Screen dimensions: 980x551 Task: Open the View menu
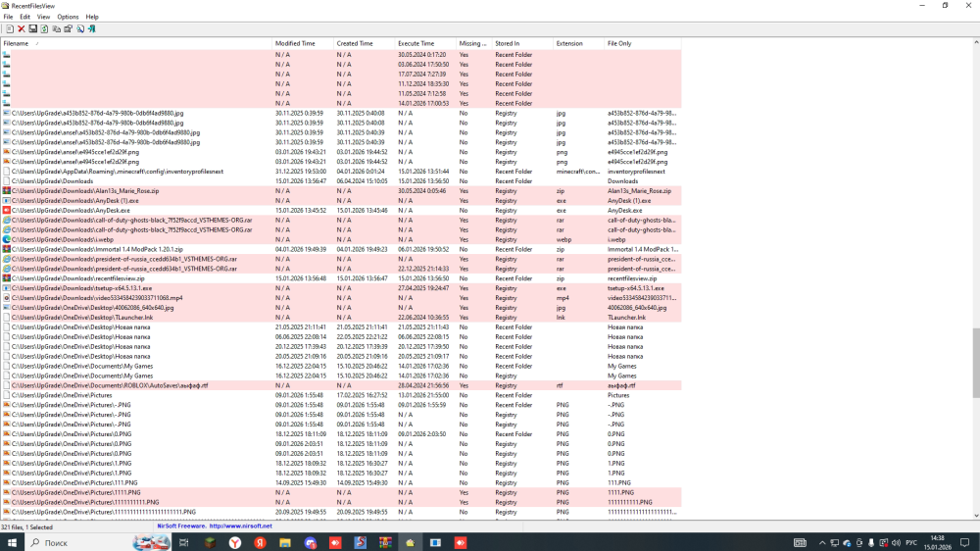pyautogui.click(x=43, y=17)
